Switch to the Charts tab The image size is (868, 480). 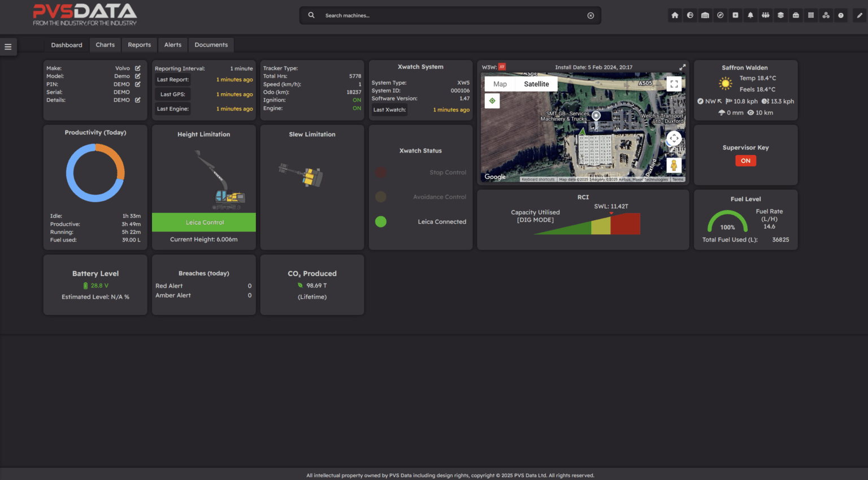105,45
